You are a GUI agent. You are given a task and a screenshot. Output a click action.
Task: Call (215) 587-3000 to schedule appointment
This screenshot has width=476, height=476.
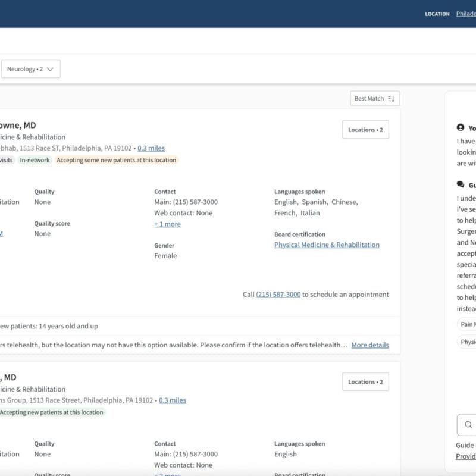[x=278, y=294]
